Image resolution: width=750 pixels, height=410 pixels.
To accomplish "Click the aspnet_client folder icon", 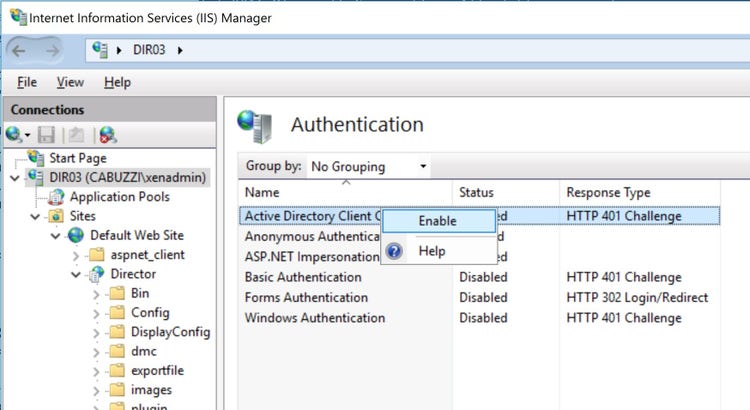I will [x=96, y=255].
